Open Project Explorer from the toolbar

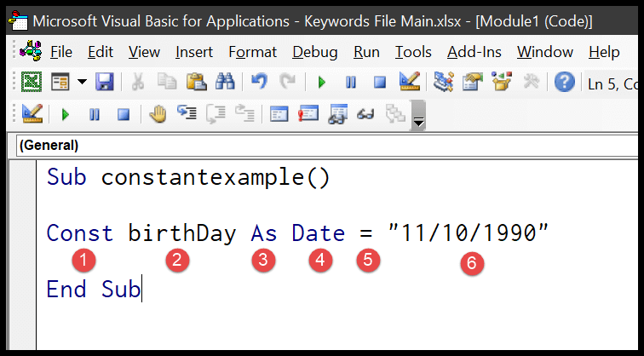pyautogui.click(x=444, y=83)
